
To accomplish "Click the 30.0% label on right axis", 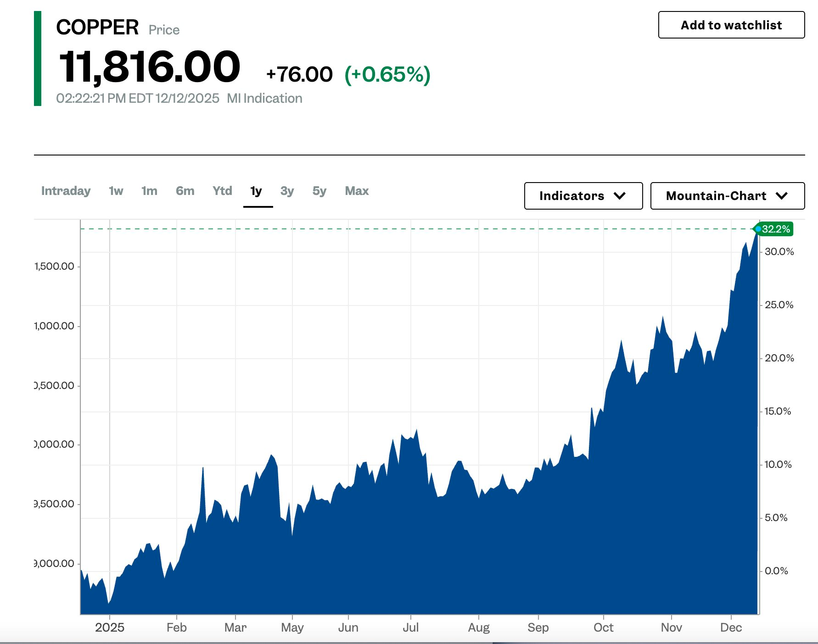I will (x=779, y=252).
